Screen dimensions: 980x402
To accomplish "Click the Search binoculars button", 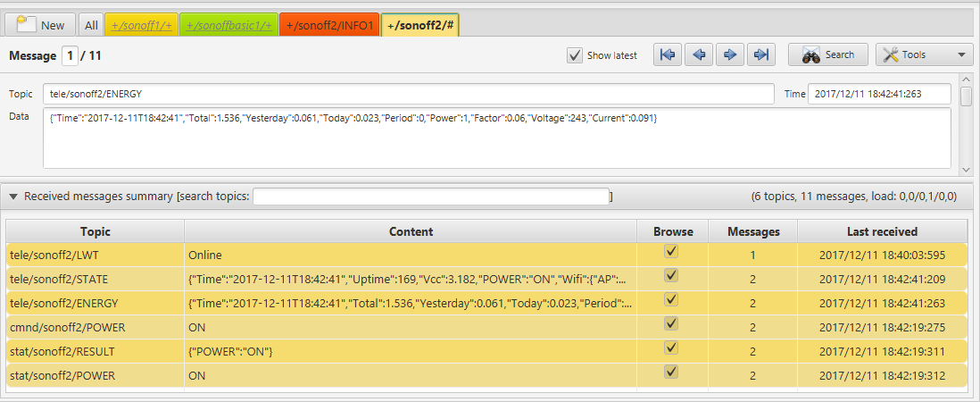I will pos(828,55).
